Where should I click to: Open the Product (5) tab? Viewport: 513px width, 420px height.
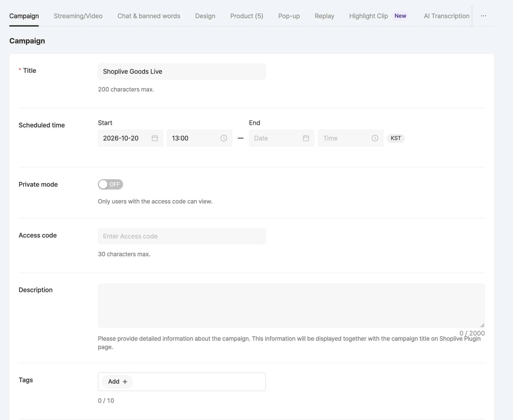(x=246, y=16)
